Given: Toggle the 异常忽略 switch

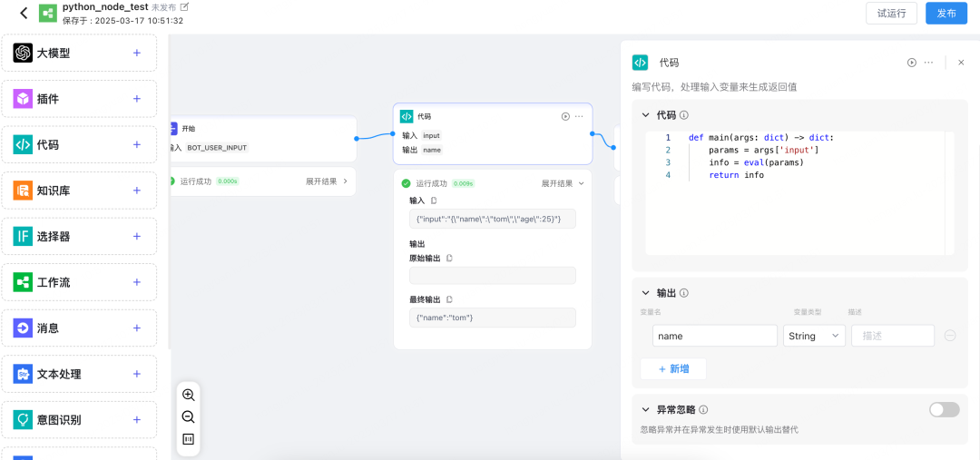Looking at the screenshot, I should (x=944, y=409).
